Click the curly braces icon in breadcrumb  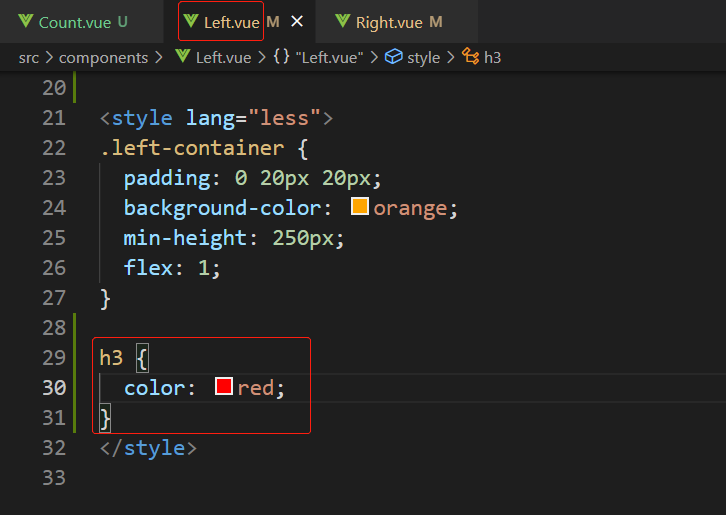click(x=282, y=57)
